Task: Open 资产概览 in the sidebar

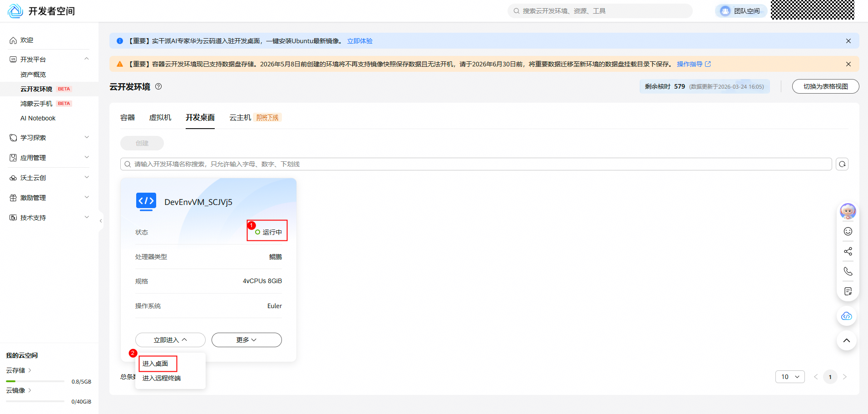Action: coord(33,75)
